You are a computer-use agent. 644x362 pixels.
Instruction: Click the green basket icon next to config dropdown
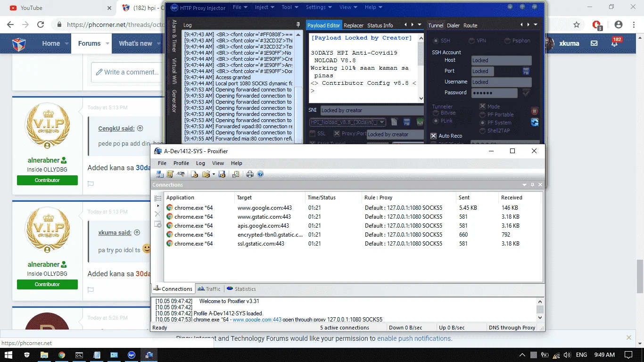pyautogui.click(x=420, y=122)
